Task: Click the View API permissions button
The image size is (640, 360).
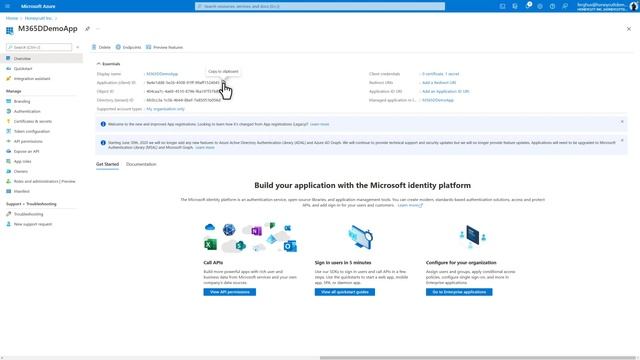Action: point(230,292)
